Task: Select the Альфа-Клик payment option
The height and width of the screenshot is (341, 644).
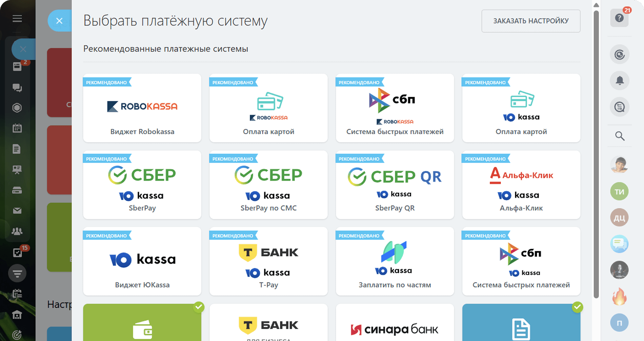Action: 521,185
